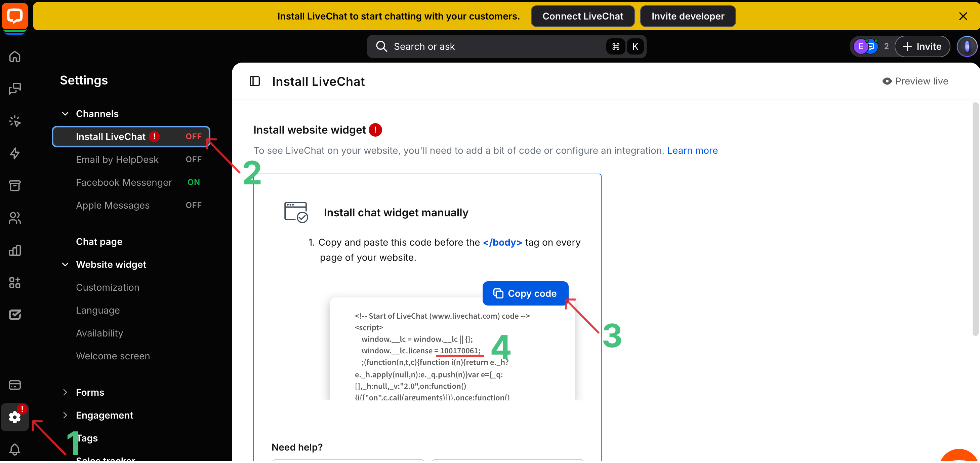Open the Team people icon

(x=14, y=218)
